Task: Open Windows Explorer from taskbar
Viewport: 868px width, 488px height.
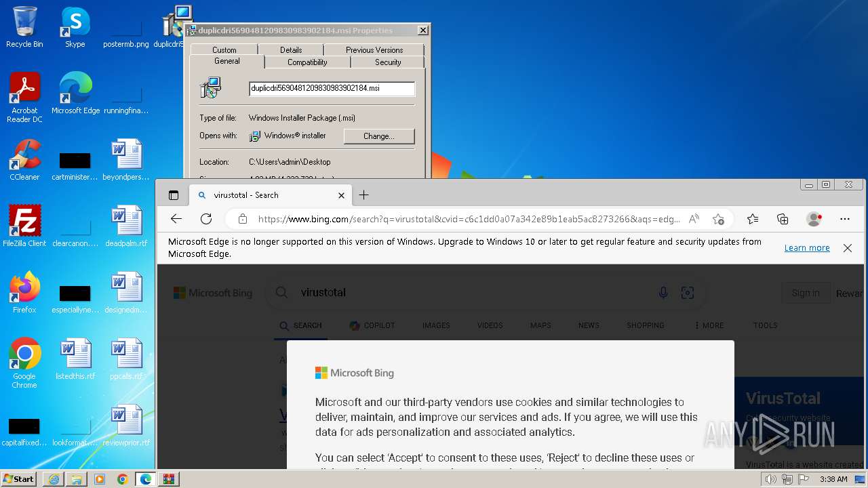Action: point(77,479)
